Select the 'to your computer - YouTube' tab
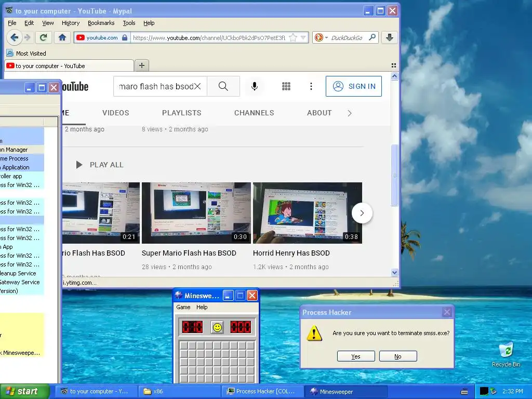 [x=69, y=66]
